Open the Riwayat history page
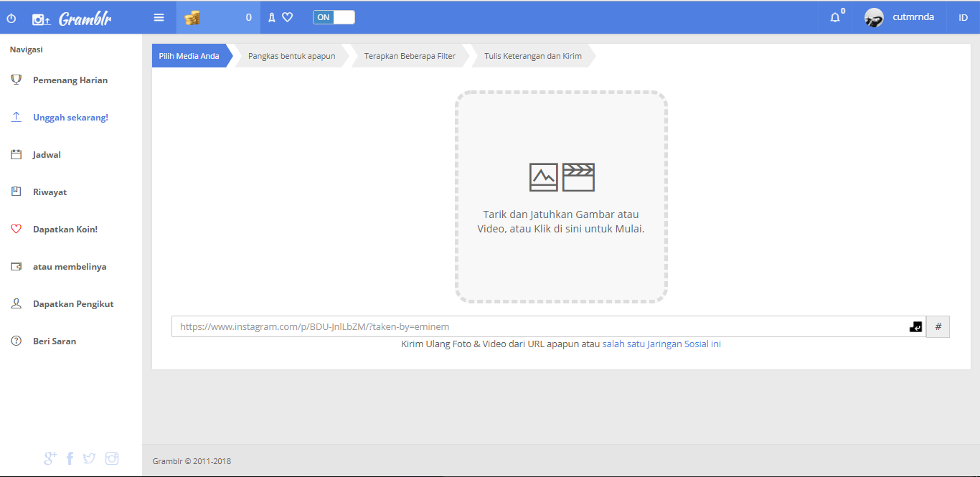980x477 pixels. (x=50, y=192)
